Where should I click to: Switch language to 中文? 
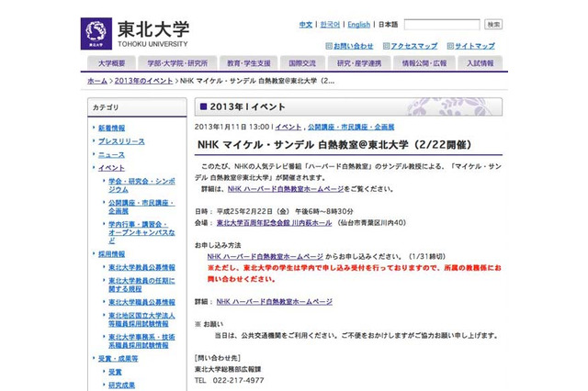[x=306, y=25]
